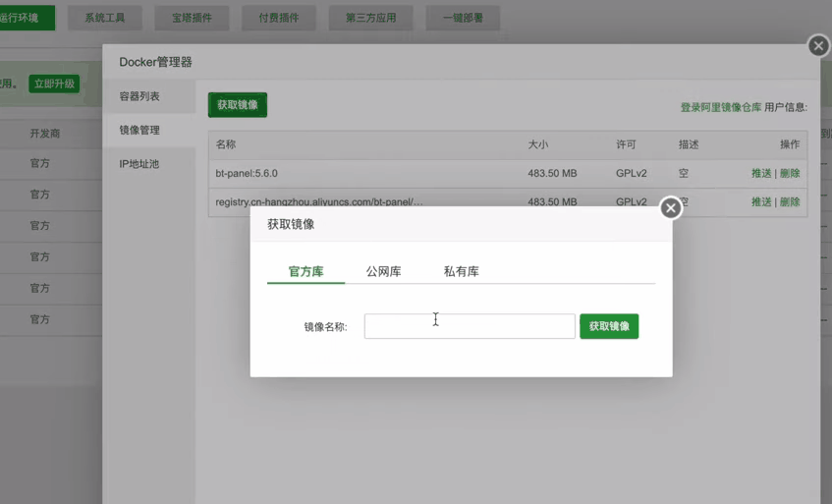Click 获取镜像 button above the image table
Viewport: 832px width, 504px height.
point(238,105)
